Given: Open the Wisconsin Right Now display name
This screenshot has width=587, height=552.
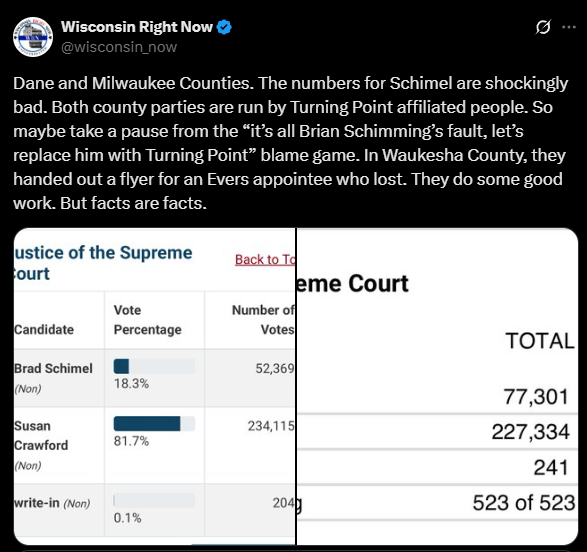Looking at the screenshot, I should click(x=137, y=27).
